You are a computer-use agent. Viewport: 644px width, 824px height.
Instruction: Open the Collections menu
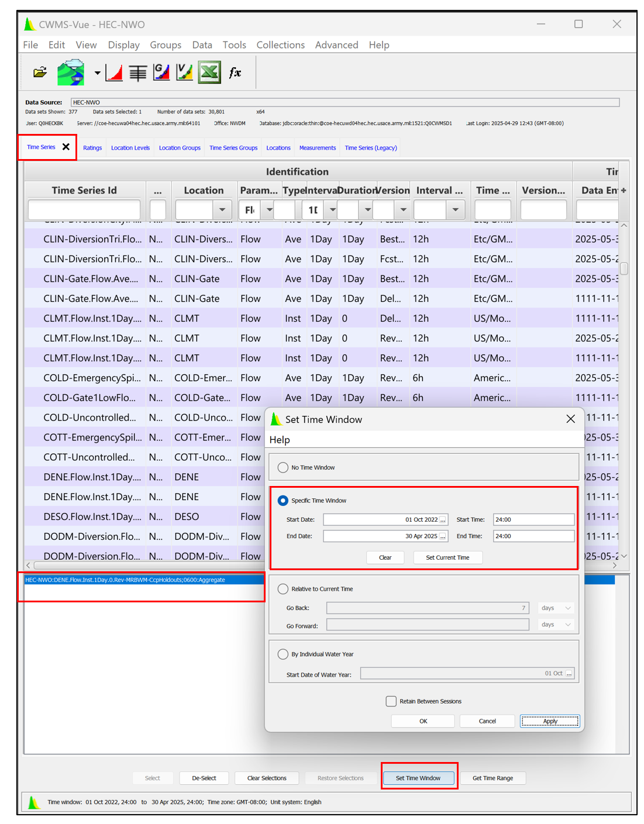pyautogui.click(x=280, y=45)
